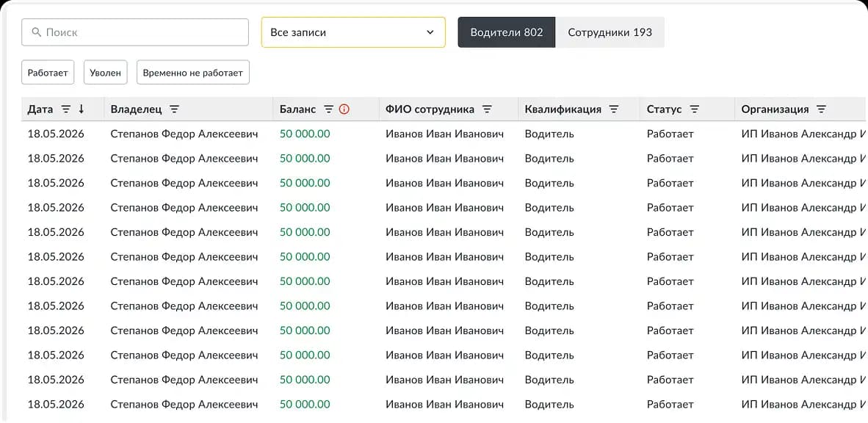868x423 pixels.
Task: Focus the Поиск search field
Action: (x=135, y=32)
